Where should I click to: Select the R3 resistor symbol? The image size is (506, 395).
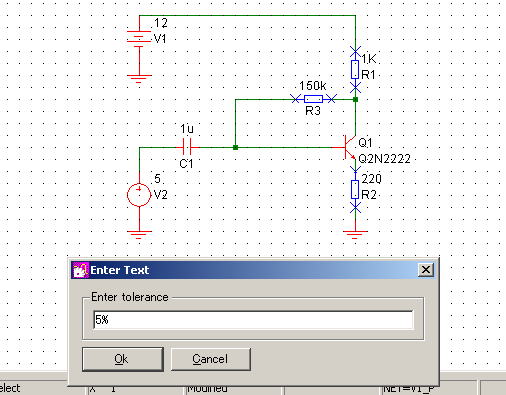point(313,99)
